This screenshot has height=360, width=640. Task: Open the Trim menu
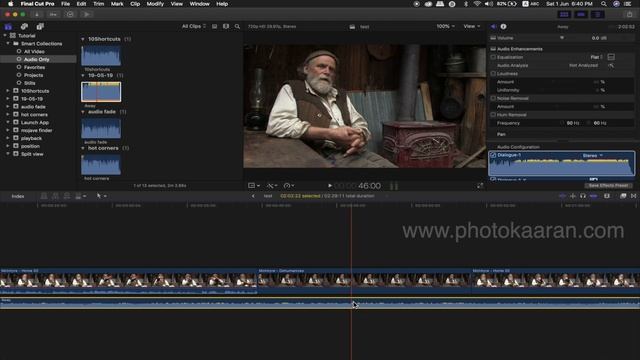(x=98, y=4)
